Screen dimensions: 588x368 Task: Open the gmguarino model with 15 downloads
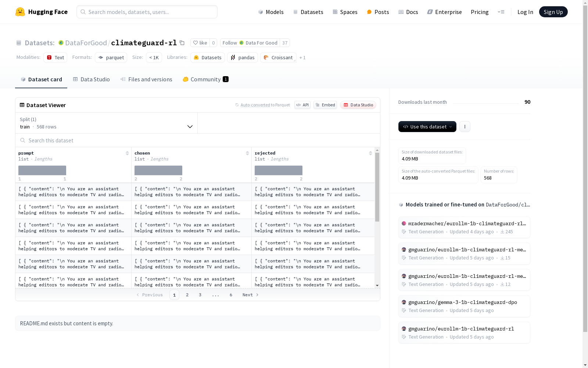pos(464,254)
